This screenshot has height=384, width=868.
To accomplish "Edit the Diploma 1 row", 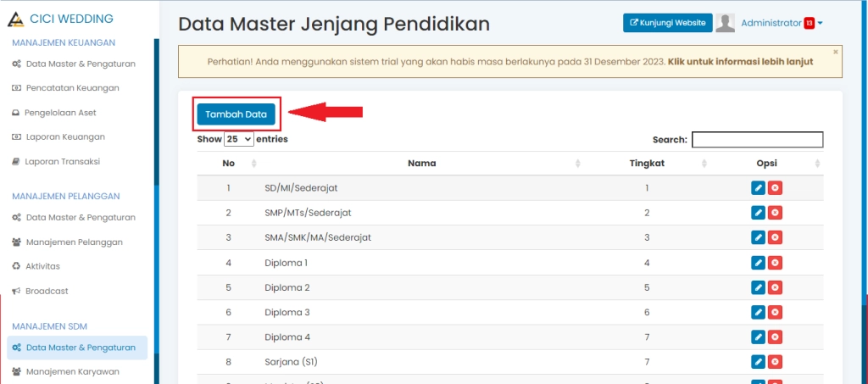I will (759, 263).
